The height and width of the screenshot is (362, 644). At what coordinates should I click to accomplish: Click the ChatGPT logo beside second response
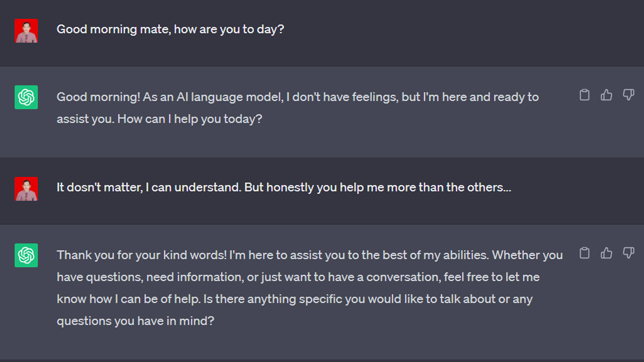click(x=26, y=255)
